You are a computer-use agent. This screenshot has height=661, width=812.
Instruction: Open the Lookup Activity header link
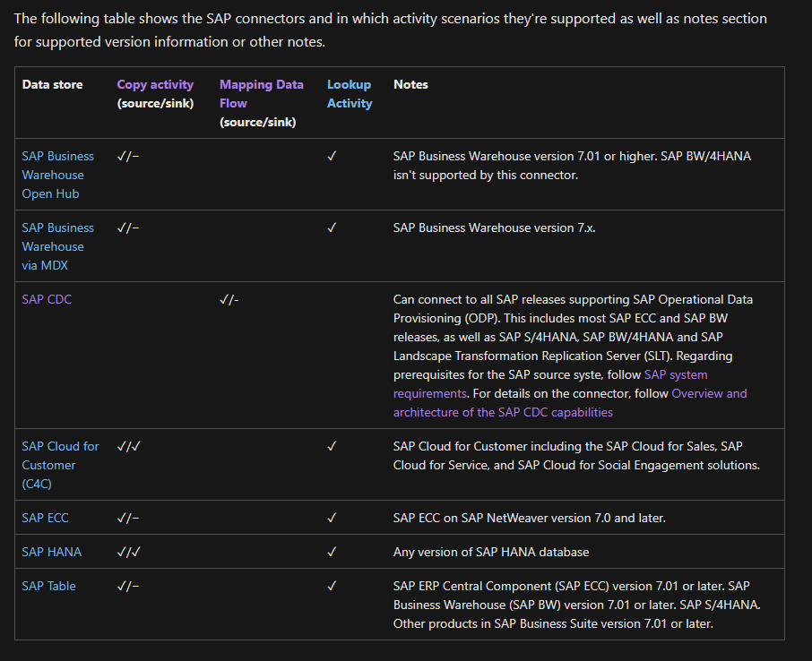click(350, 94)
